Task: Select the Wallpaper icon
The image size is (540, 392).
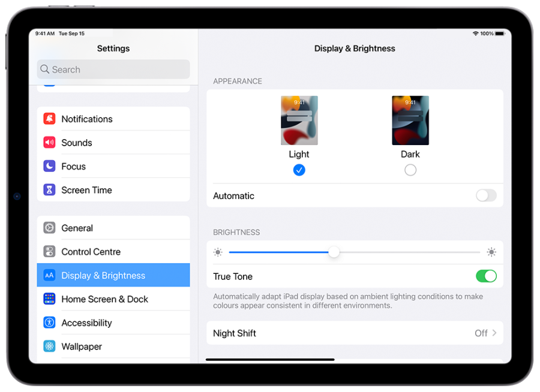Action: (x=49, y=346)
